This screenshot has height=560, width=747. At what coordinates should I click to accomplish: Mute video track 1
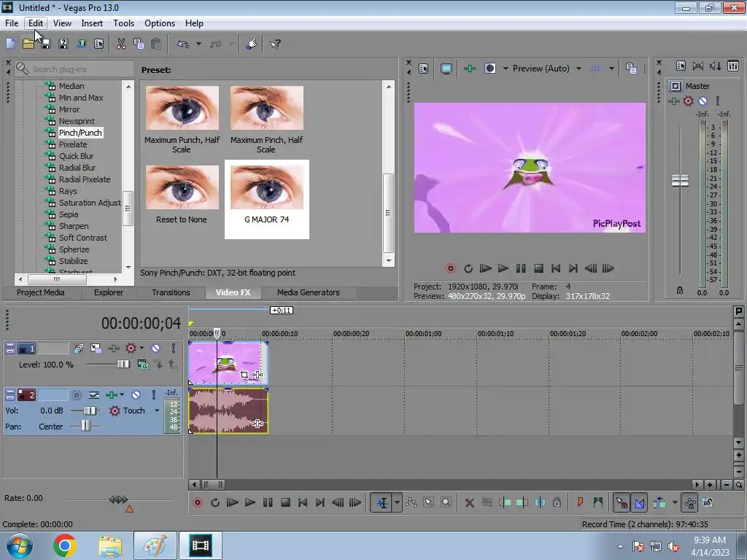pos(156,349)
